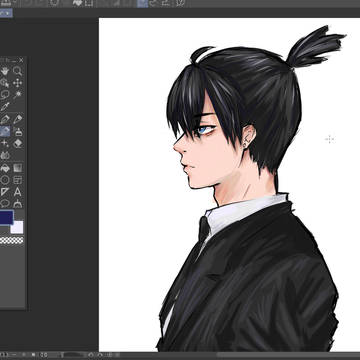Select the Eraser tool

point(18,143)
